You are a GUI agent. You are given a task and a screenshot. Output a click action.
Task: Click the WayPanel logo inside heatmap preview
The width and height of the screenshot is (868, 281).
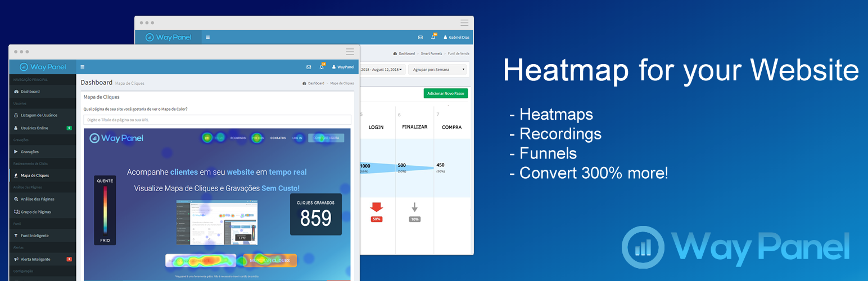click(x=117, y=138)
